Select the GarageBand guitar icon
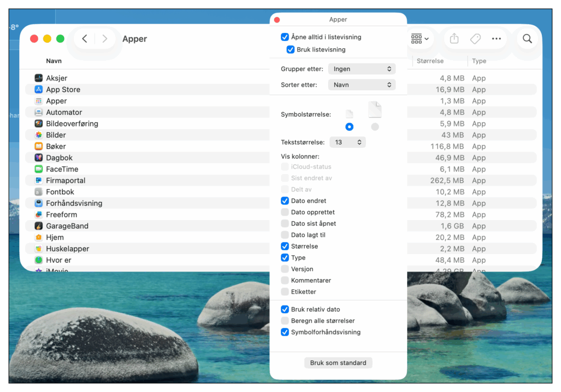 pos(39,226)
